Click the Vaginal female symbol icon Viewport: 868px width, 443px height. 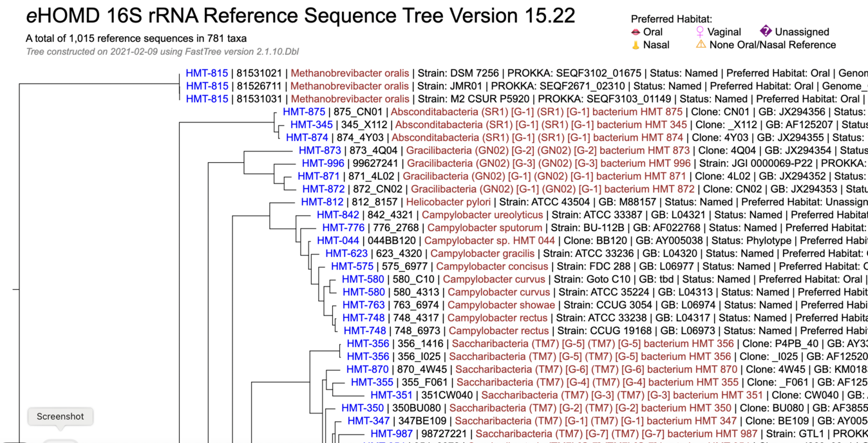tap(700, 32)
